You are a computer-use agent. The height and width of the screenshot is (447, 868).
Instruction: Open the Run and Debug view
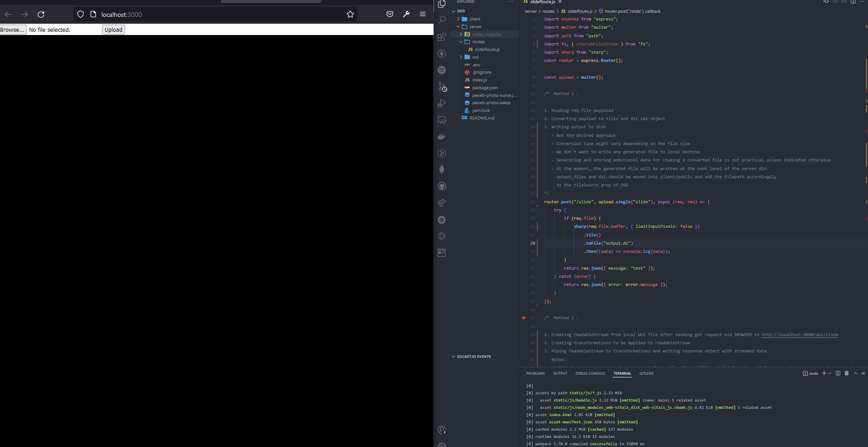tap(442, 103)
